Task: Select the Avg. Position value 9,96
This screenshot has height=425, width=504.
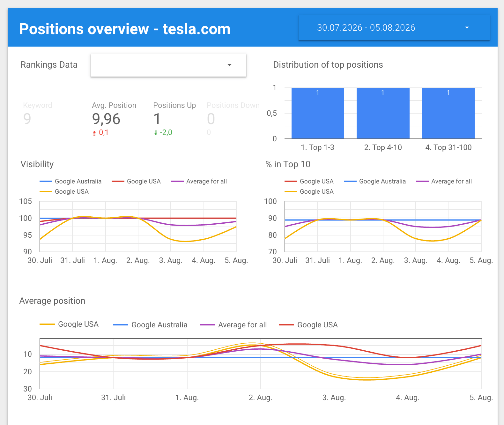Action: (106, 119)
